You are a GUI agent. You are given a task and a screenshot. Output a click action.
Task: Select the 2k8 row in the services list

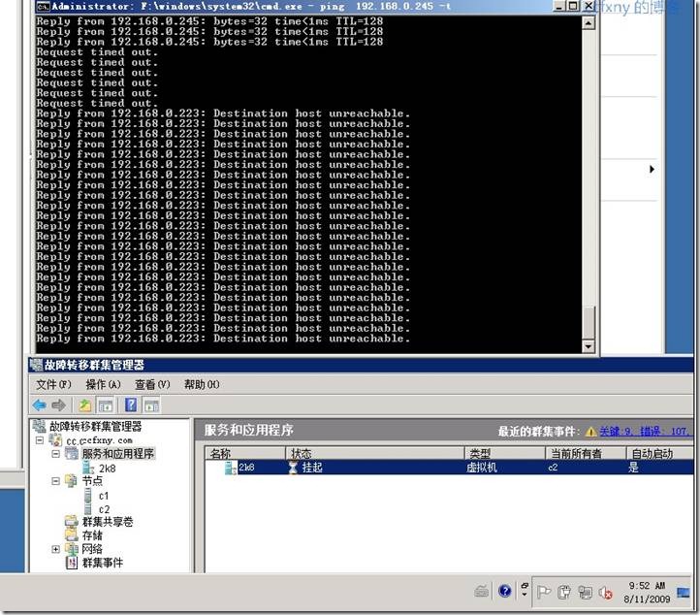[x=449, y=468]
